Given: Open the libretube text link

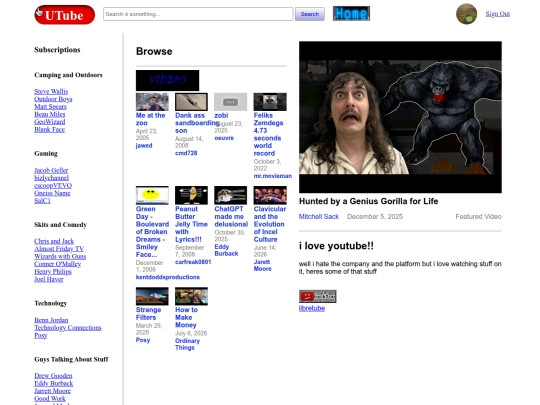Looking at the screenshot, I should click(x=312, y=308).
